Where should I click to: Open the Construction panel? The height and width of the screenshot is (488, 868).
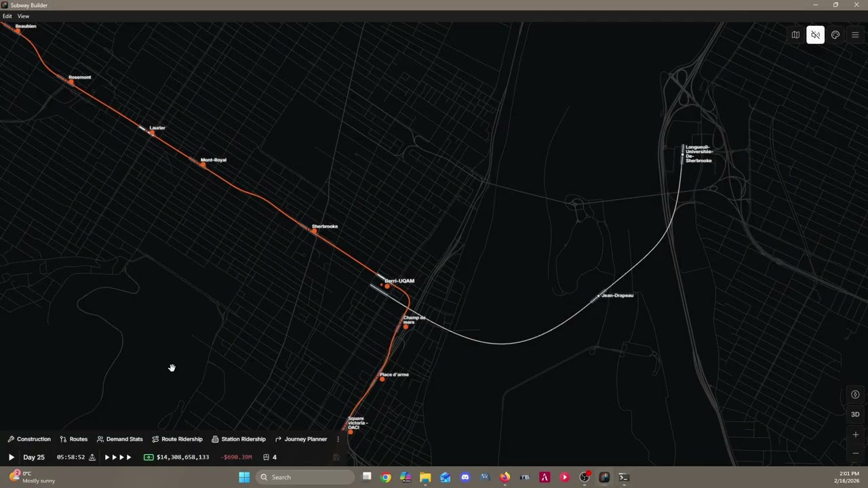point(29,439)
